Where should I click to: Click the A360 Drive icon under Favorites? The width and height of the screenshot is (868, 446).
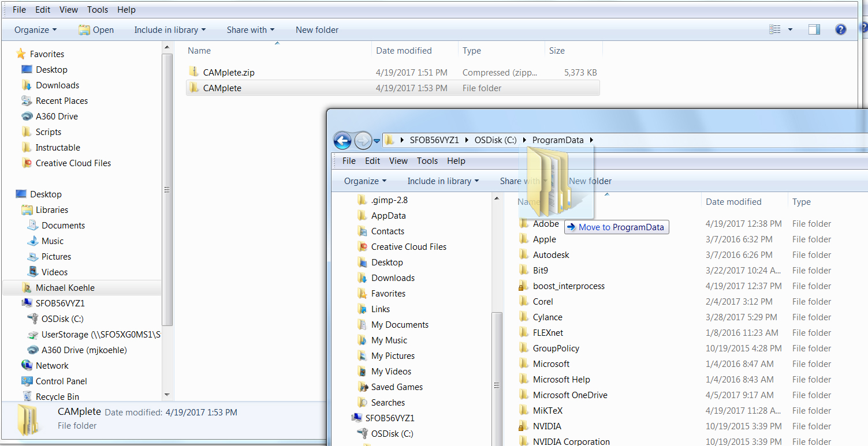(x=27, y=116)
